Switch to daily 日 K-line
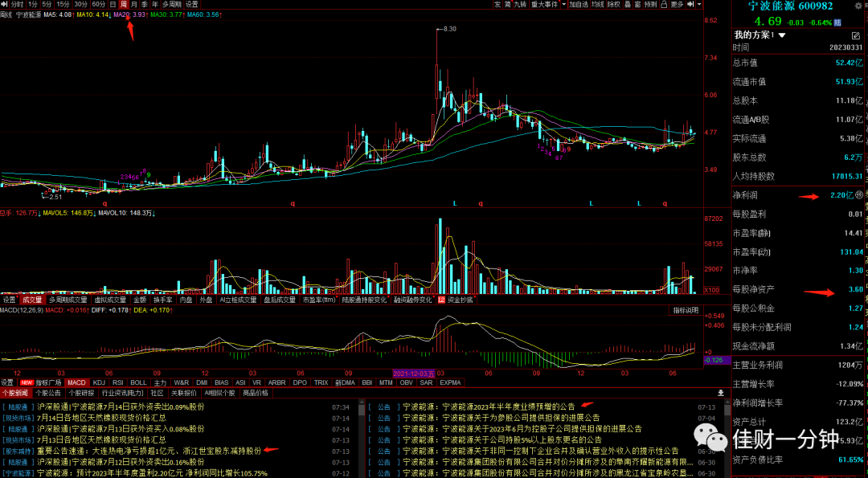This screenshot has height=478, width=868. tap(113, 4)
